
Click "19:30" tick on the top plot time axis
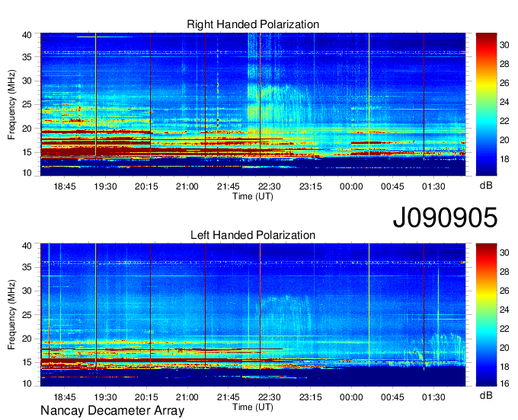[x=105, y=186]
